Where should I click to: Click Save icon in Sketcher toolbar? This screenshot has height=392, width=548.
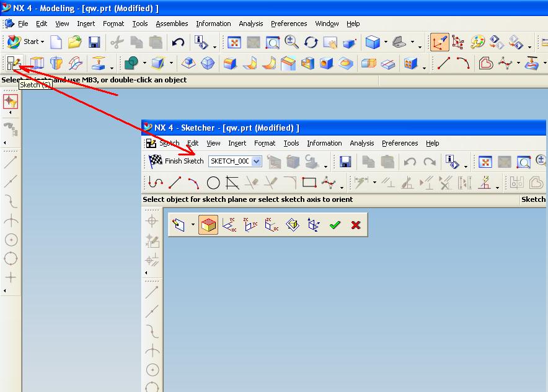tap(345, 162)
